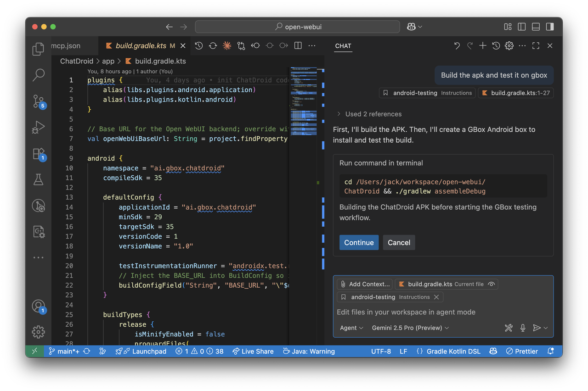The image size is (588, 391).
Task: Click the open-webui command center search
Action: [x=297, y=27]
